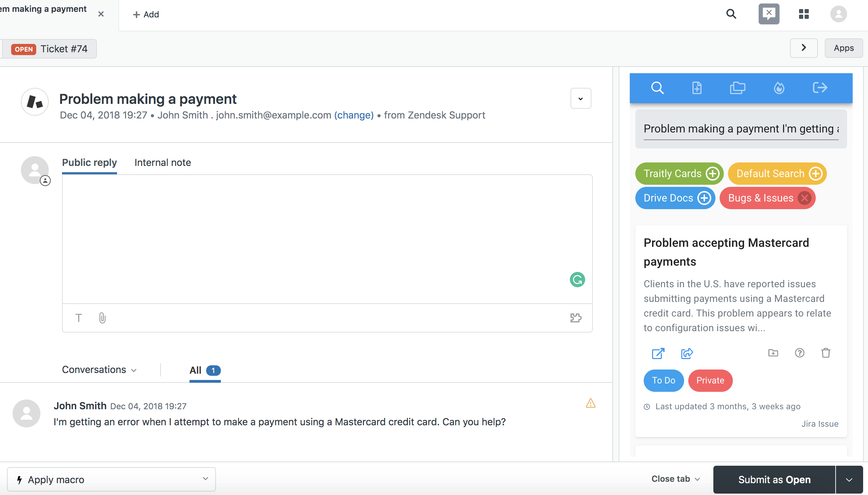
Task: Click the search icon in the blue app toolbar
Action: pos(657,88)
